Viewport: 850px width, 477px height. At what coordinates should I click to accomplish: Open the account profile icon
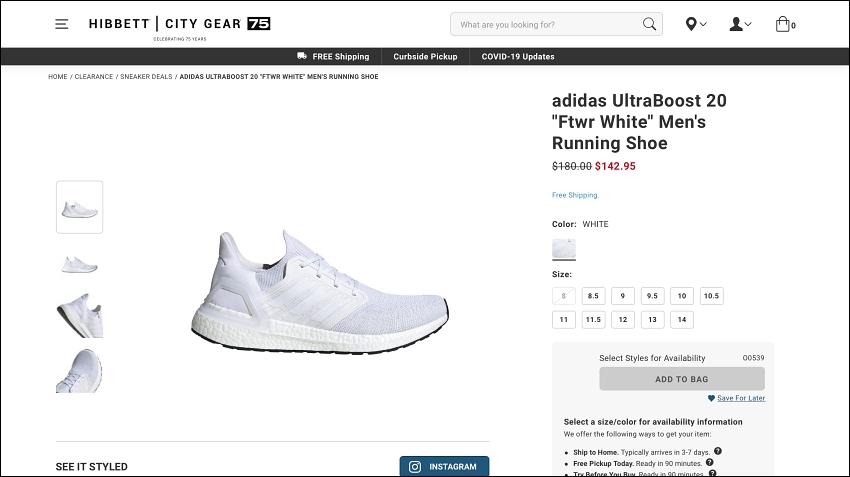click(736, 24)
